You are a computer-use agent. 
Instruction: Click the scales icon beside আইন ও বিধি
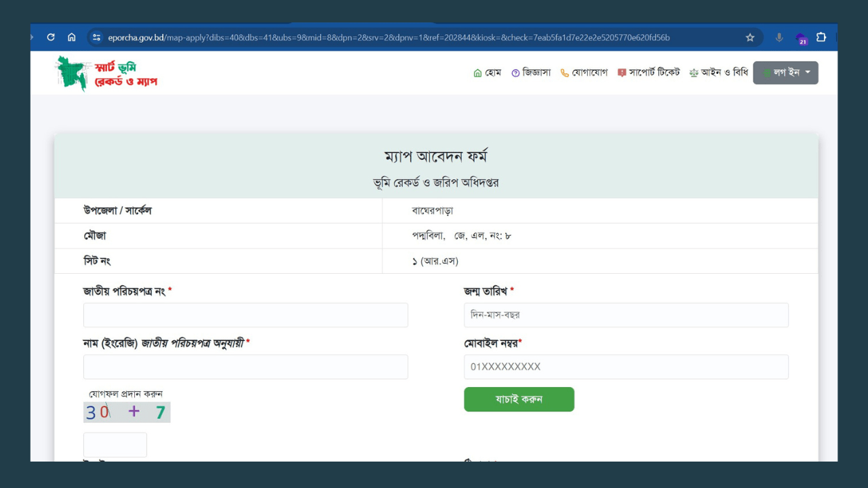694,73
